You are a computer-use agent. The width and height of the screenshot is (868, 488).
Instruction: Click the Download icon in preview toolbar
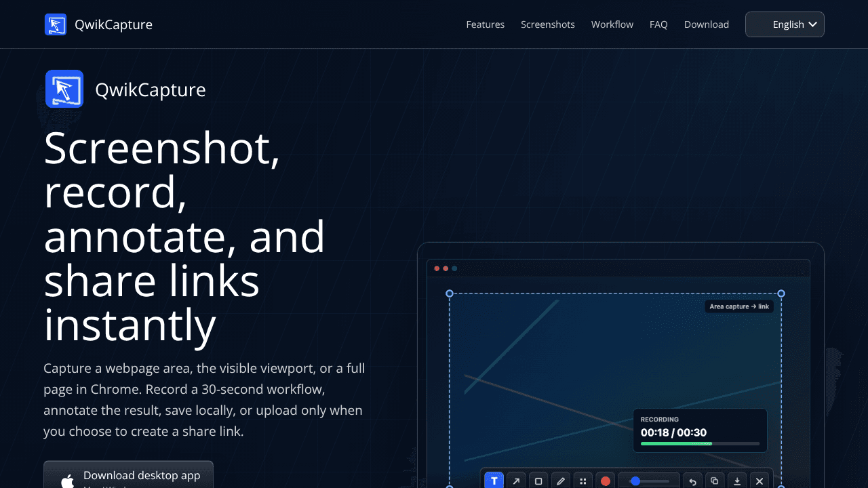[x=737, y=481]
